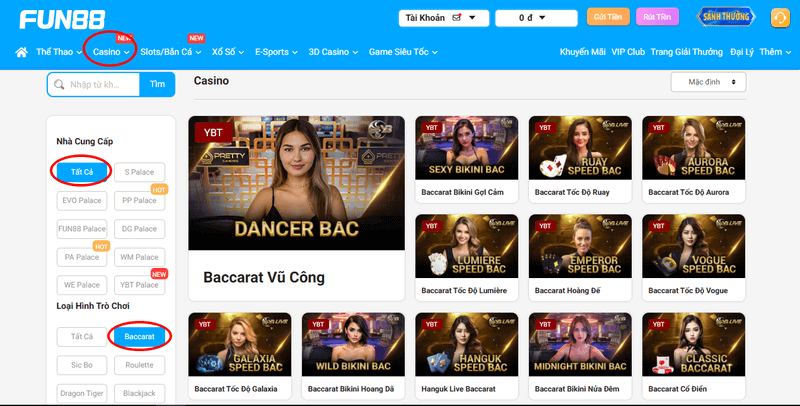Click Hanguk Live Baccarat title
This screenshot has width=800, height=406.
458,389
